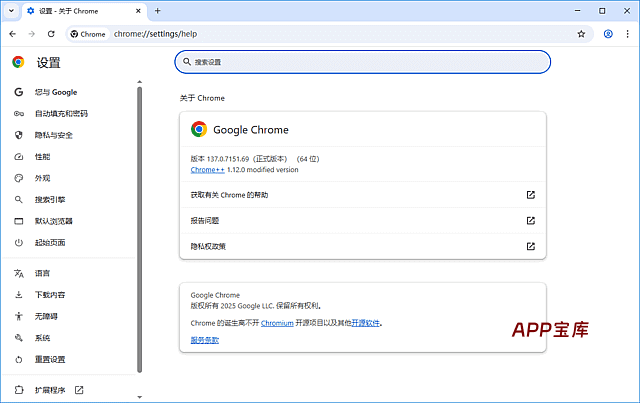Image resolution: width=640 pixels, height=403 pixels.
Task: Open the 开源软件 link
Action: pos(366,323)
